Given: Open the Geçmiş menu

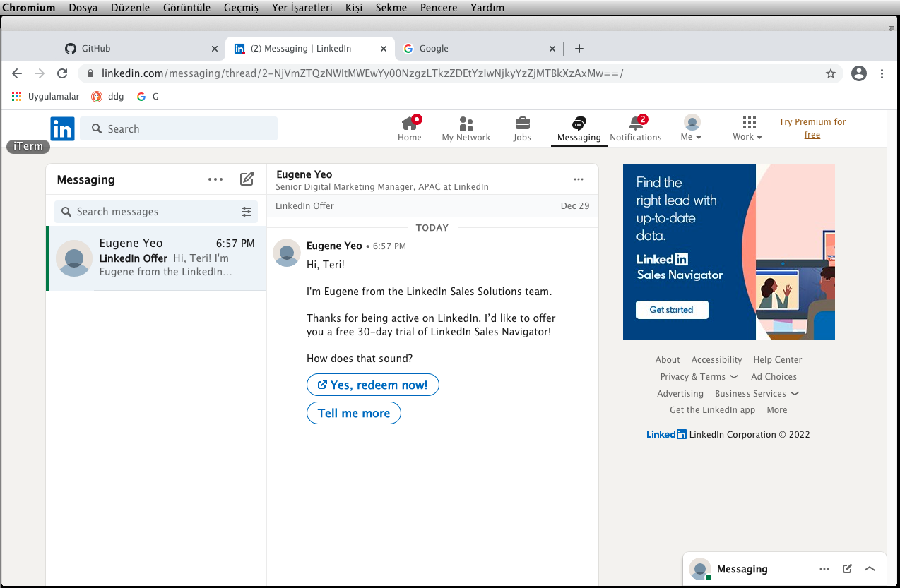Looking at the screenshot, I should point(241,8).
